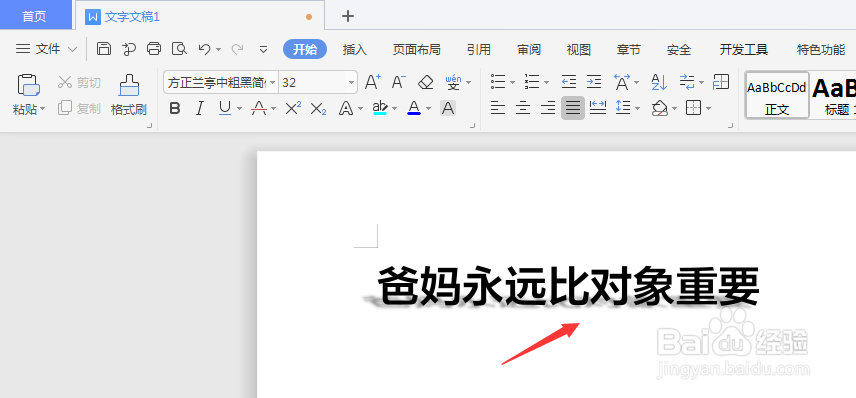Screen dimensions: 856x398
Task: Open the font name dropdown
Action: tap(272, 82)
